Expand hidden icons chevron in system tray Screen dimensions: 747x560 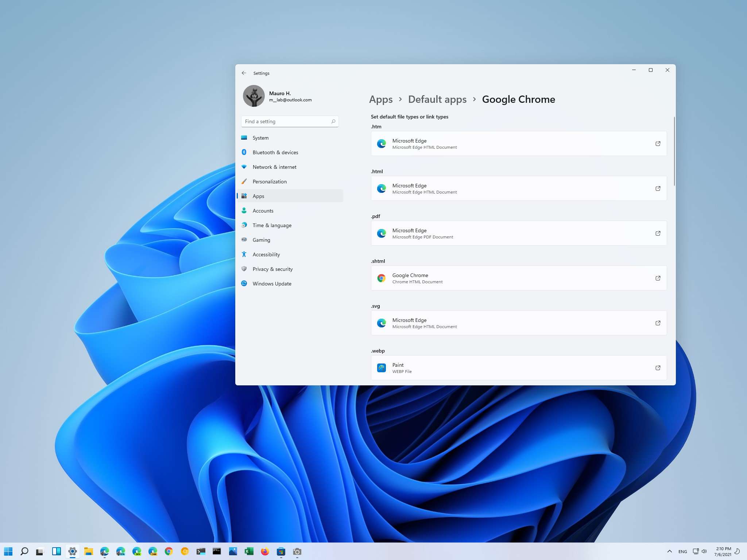click(x=670, y=551)
